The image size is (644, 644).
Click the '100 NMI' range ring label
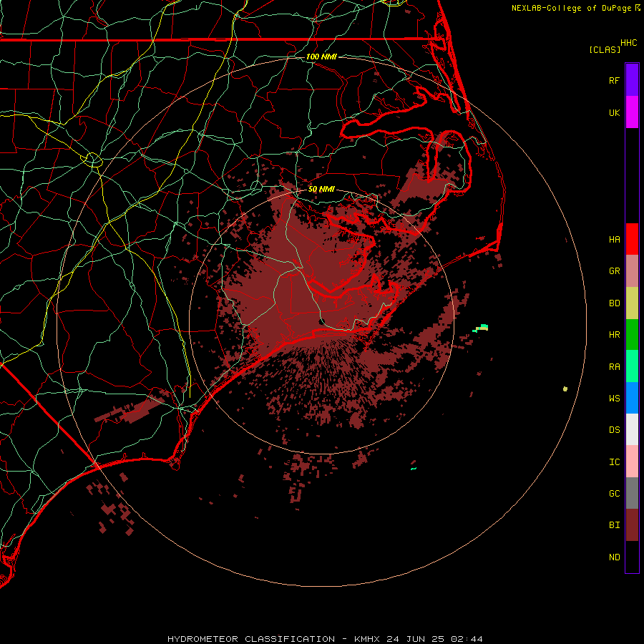[321, 57]
